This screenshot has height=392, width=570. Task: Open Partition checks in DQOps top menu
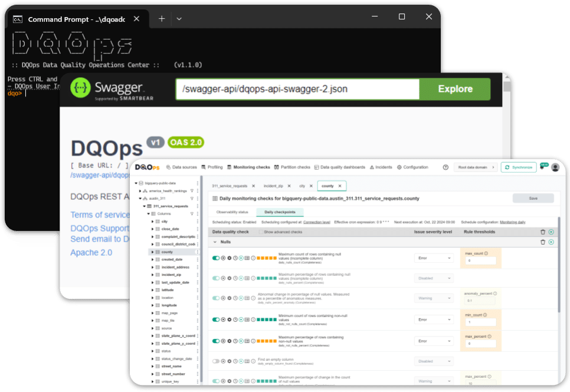(292, 167)
